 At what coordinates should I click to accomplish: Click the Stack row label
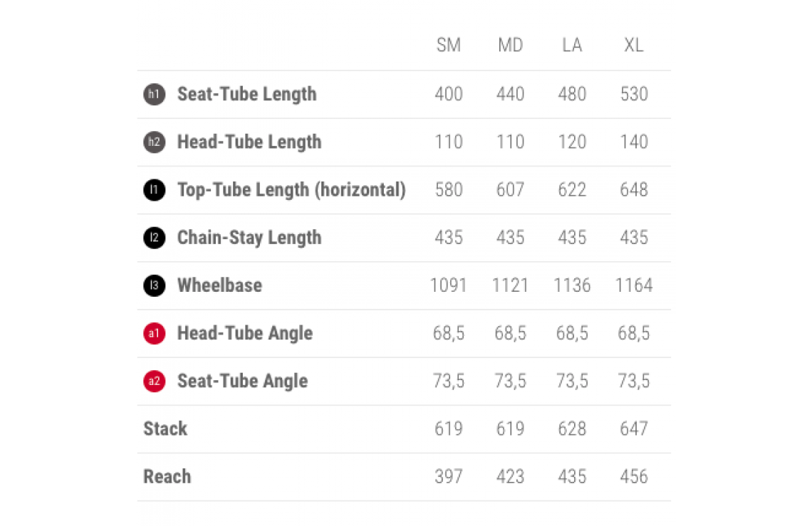point(165,428)
